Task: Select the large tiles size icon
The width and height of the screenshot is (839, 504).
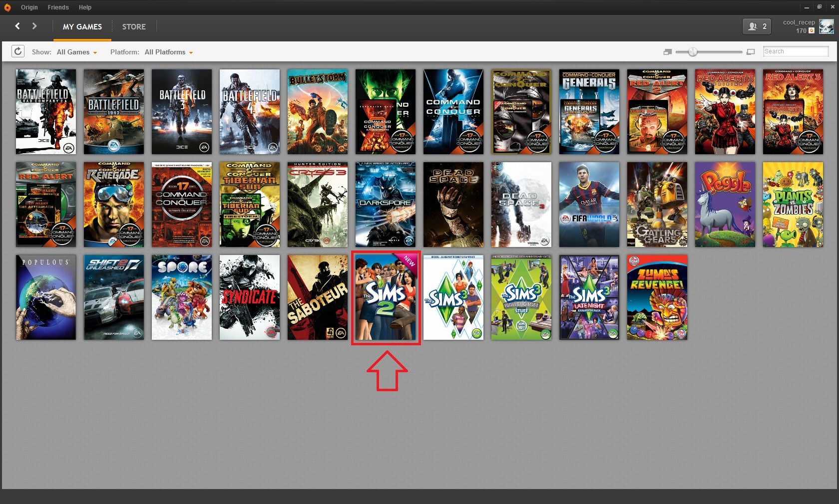Action: pyautogui.click(x=751, y=52)
